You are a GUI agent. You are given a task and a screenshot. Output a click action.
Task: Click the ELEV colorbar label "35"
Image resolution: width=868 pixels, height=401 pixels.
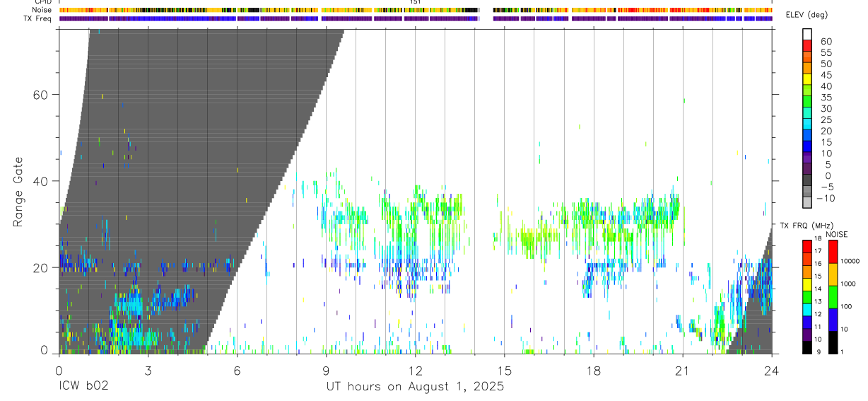point(826,97)
